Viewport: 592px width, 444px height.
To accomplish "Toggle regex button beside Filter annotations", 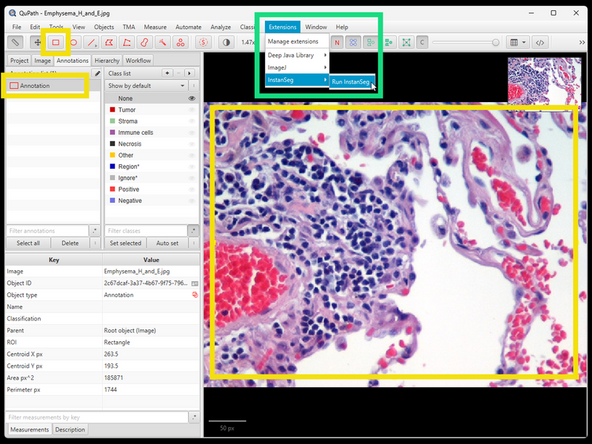I will point(94,231).
